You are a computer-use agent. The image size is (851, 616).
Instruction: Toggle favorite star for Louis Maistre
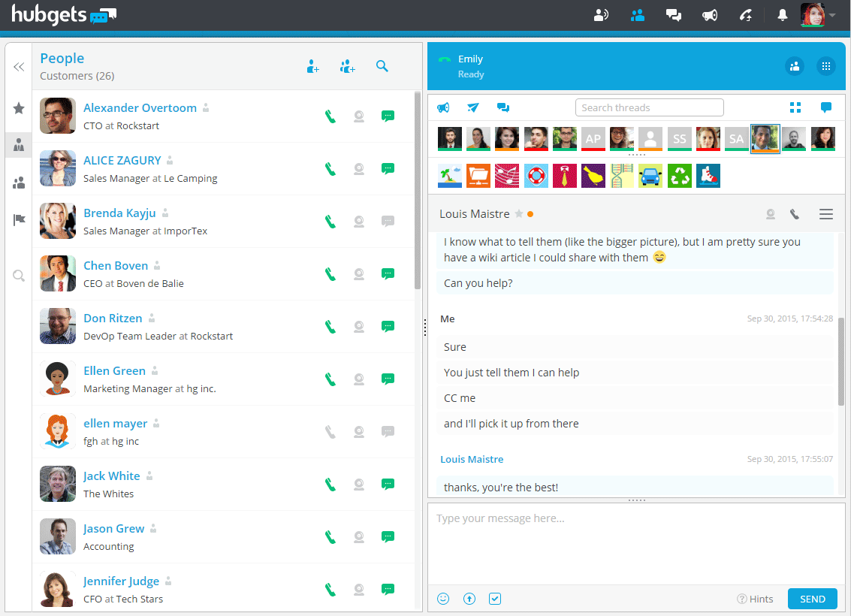[518, 214]
